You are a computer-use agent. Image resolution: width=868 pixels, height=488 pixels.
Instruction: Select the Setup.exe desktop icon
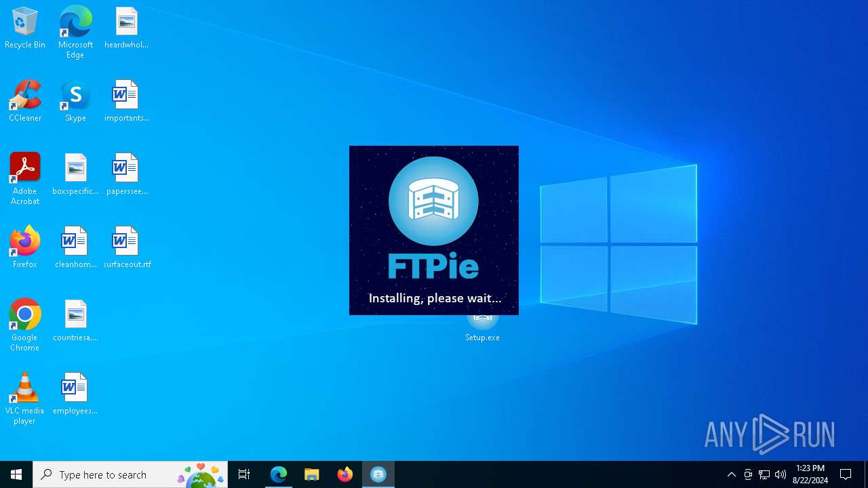tap(482, 329)
